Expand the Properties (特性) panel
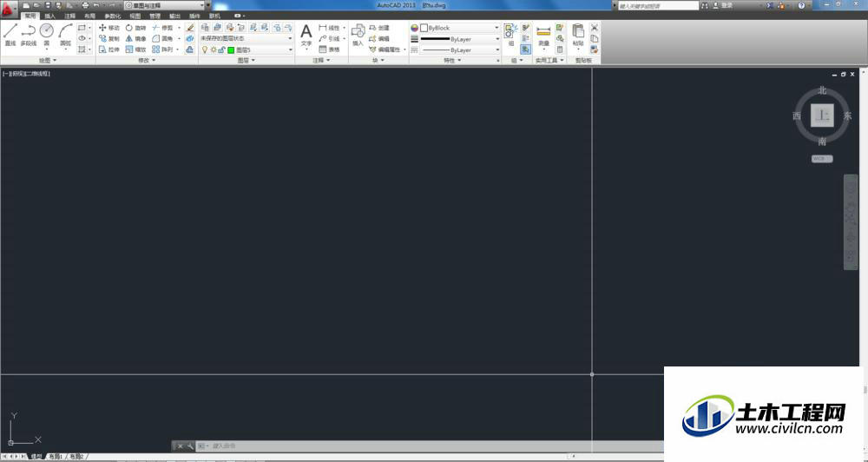Screen dimensions: 868x462 452,60
